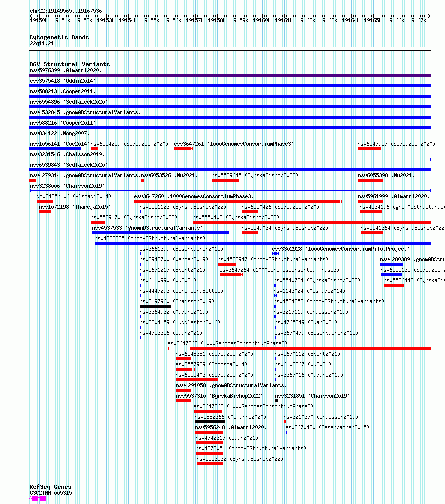Viewport: 445px width, 504px height.
Task: Click nsv5956248 (Almarri2020) label
Action: coord(231,428)
